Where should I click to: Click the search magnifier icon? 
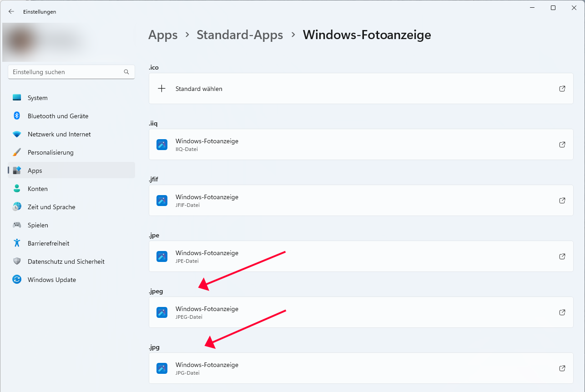126,72
